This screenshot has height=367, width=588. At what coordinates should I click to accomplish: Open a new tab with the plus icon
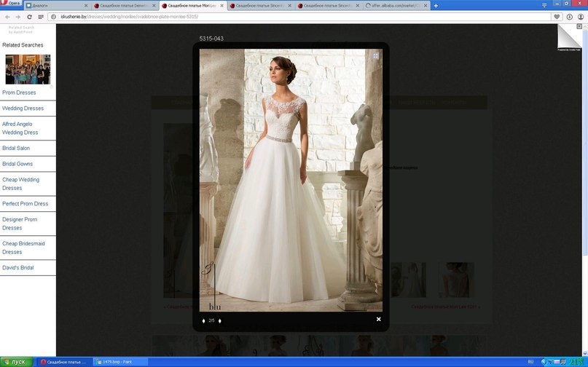[x=436, y=5]
